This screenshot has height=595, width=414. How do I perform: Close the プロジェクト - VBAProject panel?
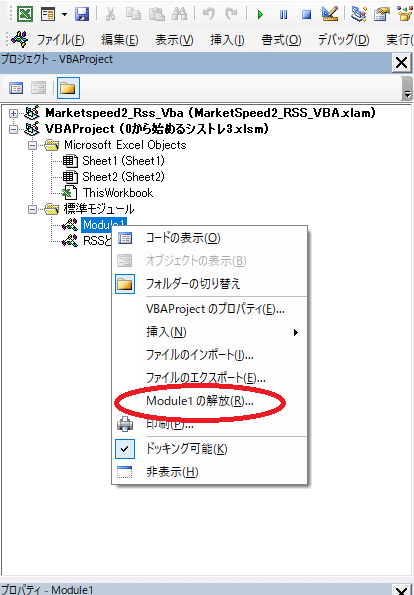[401, 63]
